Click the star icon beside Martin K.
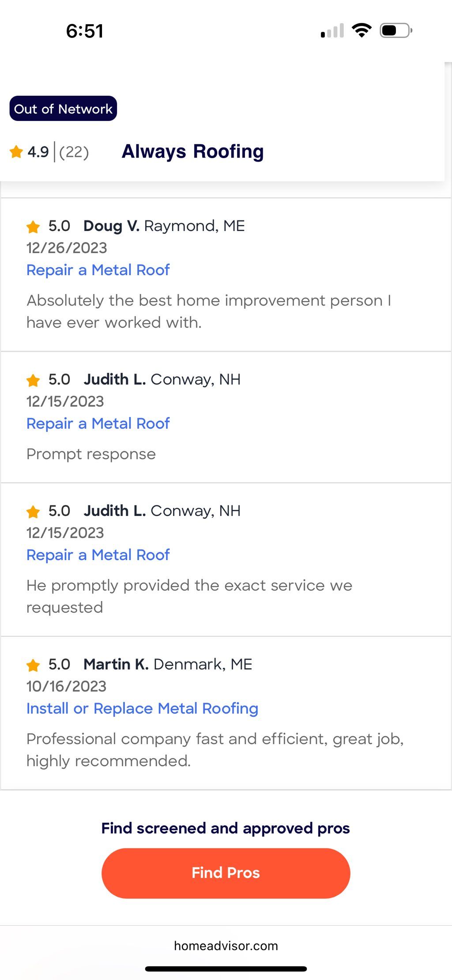This screenshot has width=452, height=980. [x=33, y=665]
